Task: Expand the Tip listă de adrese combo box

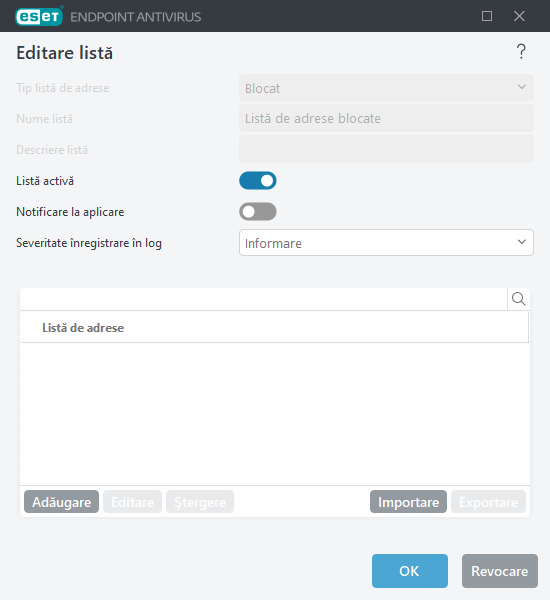Action: point(386,88)
